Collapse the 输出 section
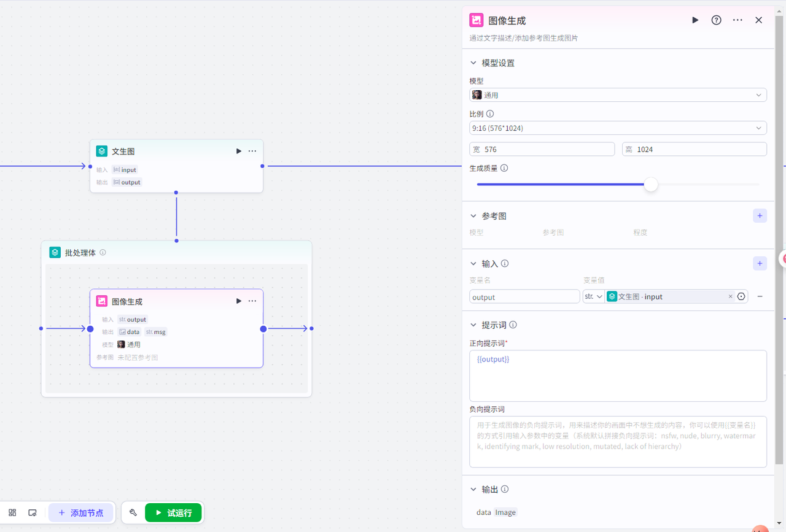786x532 pixels. 473,489
